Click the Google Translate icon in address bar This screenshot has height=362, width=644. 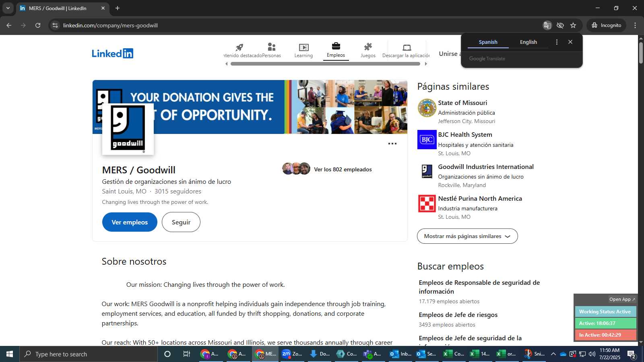(547, 25)
